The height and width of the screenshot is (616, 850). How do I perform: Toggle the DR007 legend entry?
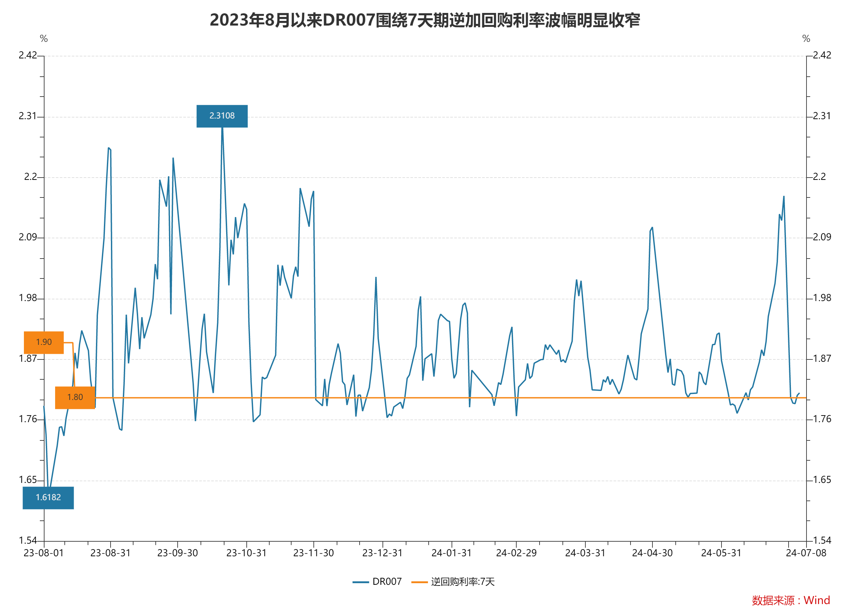[x=377, y=581]
